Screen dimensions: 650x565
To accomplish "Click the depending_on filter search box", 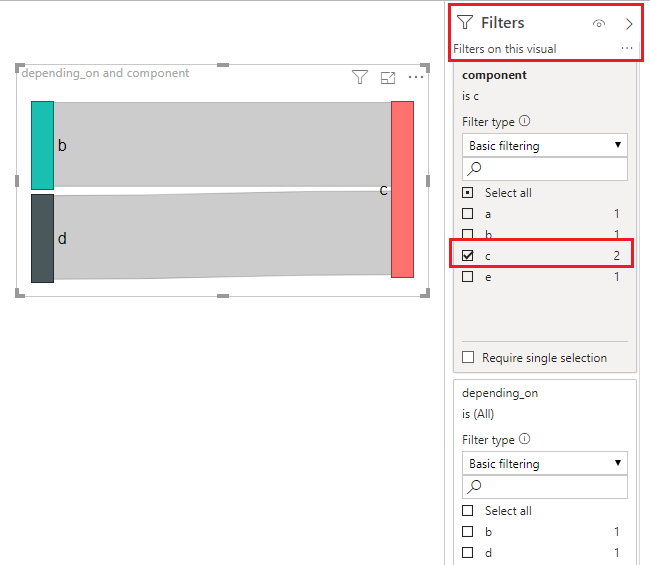I will click(545, 487).
